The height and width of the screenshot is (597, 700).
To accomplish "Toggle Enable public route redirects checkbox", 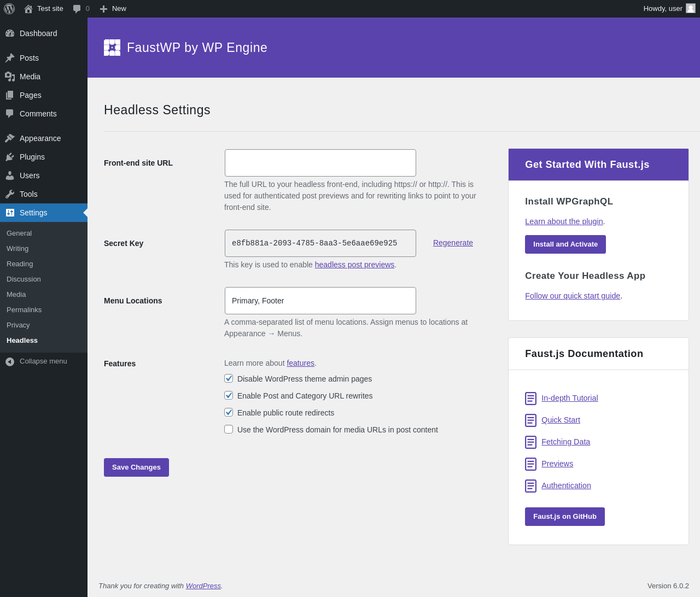I will point(229,412).
